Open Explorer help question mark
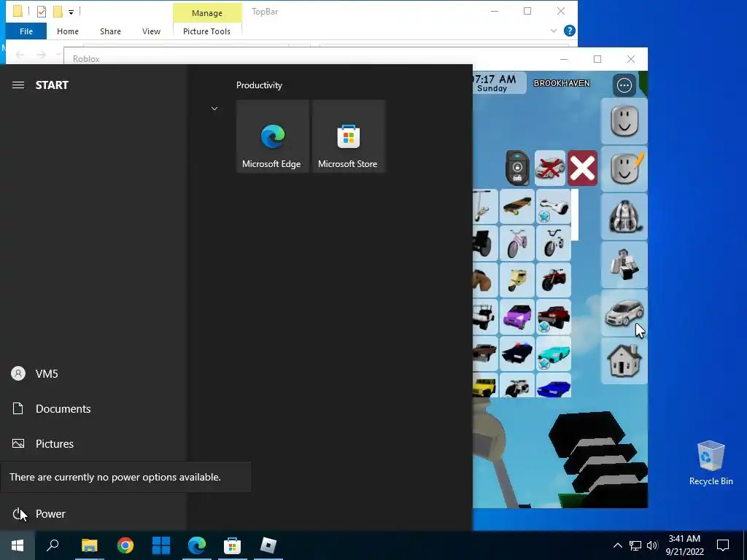Viewport: 747px width, 560px height. [x=569, y=31]
